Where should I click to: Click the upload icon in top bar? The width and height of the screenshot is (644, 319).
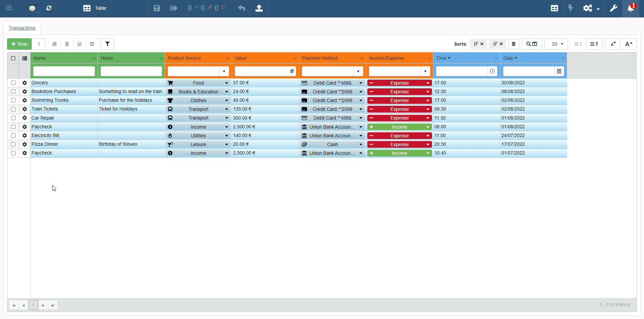coord(259,8)
